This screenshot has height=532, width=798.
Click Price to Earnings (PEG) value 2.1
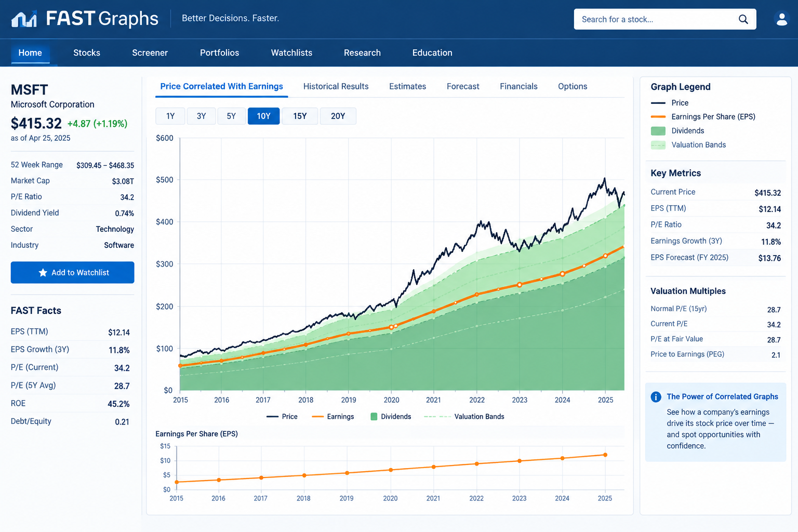point(776,355)
